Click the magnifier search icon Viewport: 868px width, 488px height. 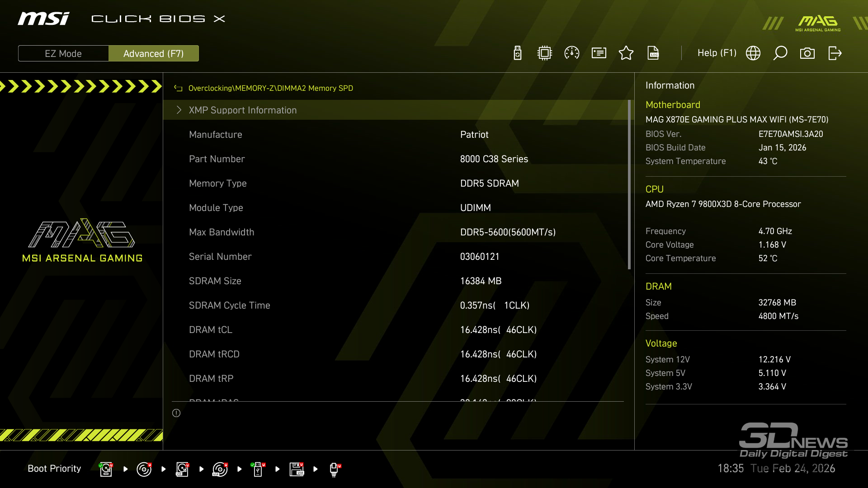(x=780, y=53)
